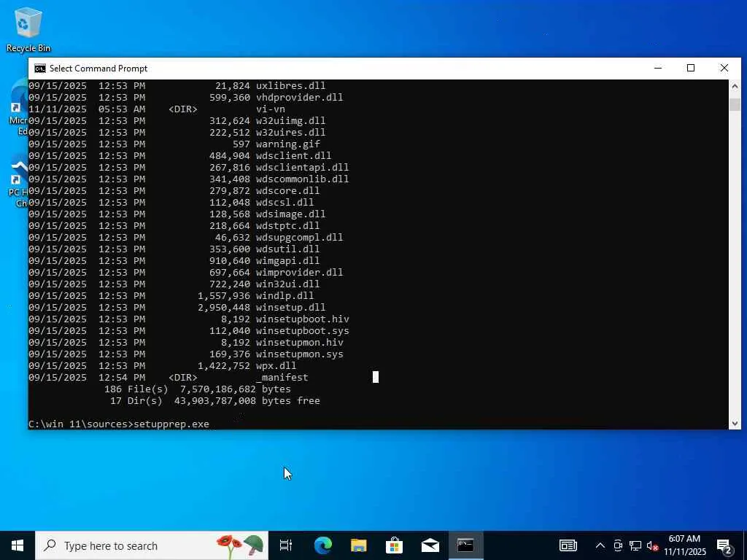Image resolution: width=747 pixels, height=560 pixels.
Task: Open the Windows Start menu
Action: coord(18,545)
